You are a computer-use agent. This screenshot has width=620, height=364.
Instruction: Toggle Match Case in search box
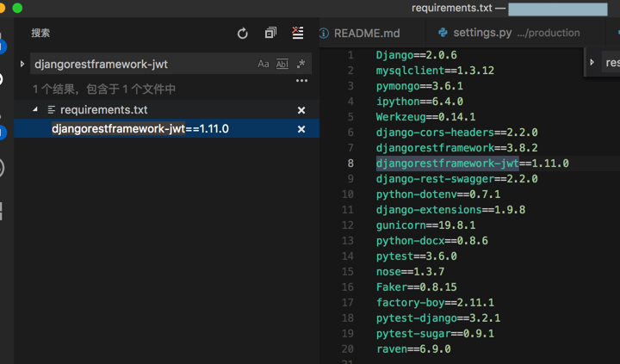tap(263, 64)
